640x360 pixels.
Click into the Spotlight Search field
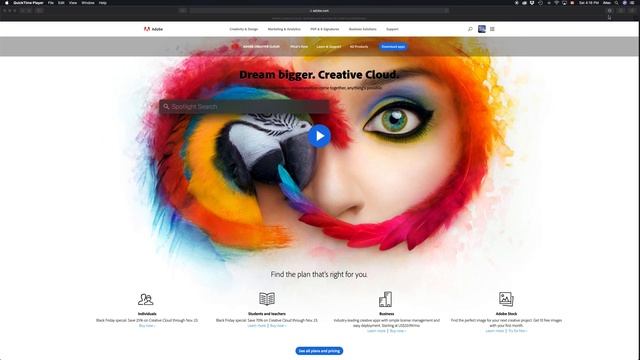click(244, 107)
